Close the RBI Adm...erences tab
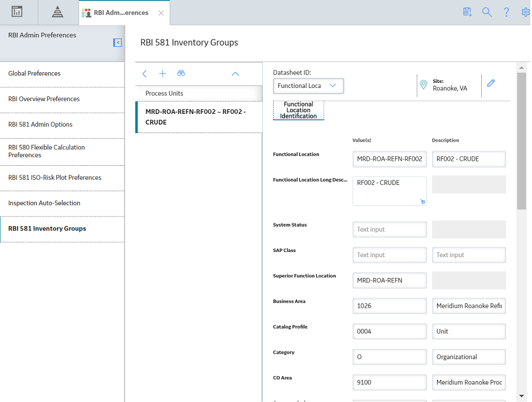Screen dimensions: 532x402 pos(161,13)
